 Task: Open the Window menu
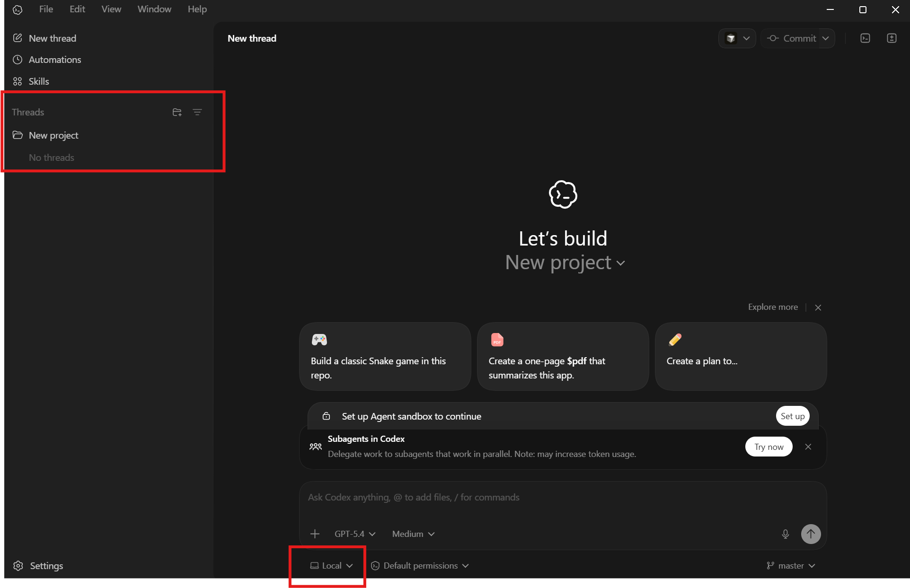click(x=154, y=9)
